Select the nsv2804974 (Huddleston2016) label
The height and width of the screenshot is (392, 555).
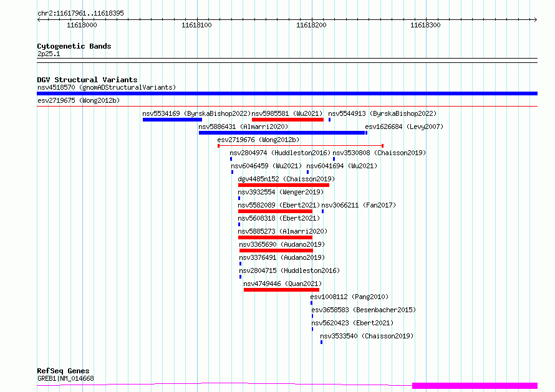click(280, 153)
